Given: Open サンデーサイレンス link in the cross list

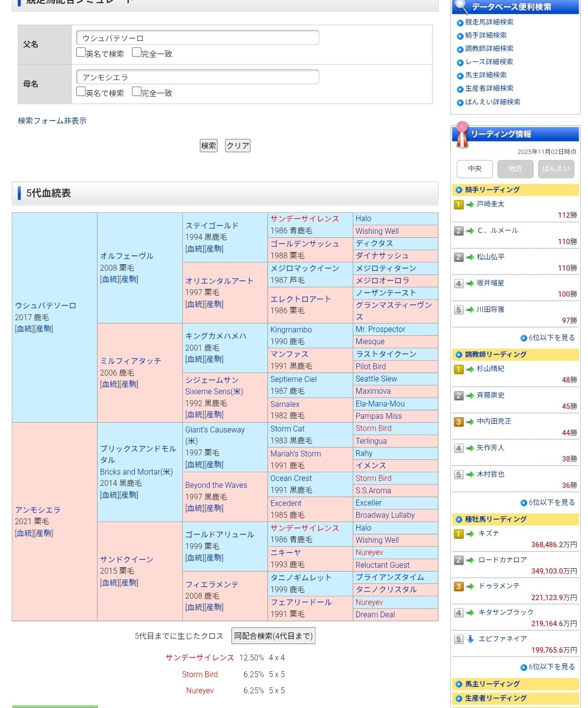Looking at the screenshot, I should pos(199,658).
